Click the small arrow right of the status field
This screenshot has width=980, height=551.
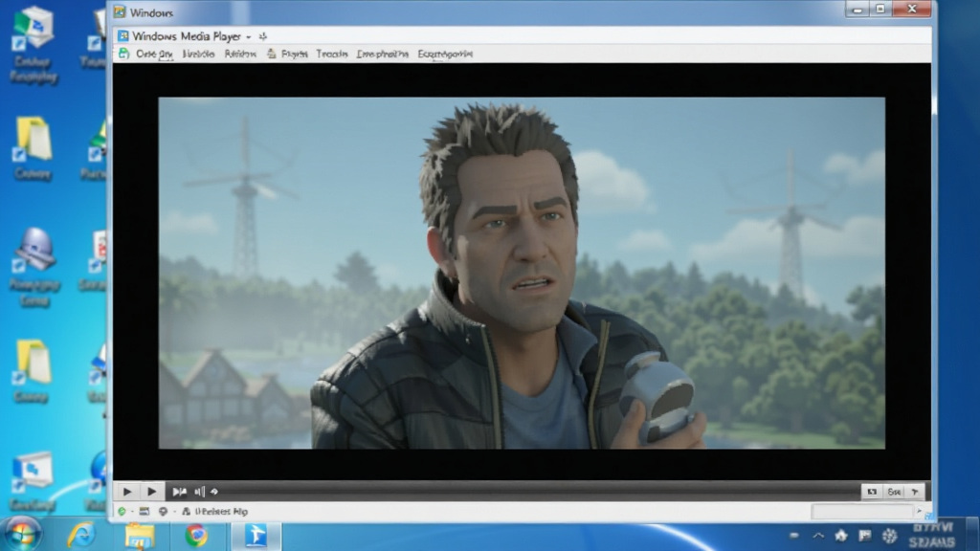pyautogui.click(x=919, y=511)
